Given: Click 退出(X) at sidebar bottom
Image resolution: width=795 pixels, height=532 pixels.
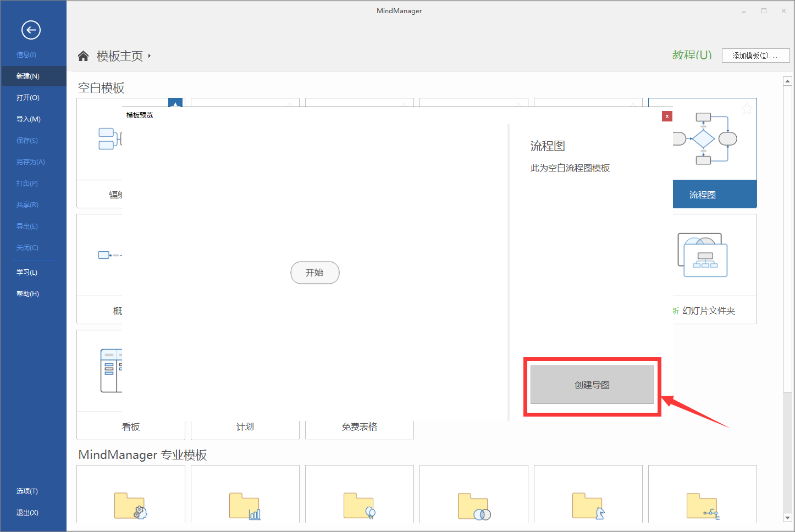Looking at the screenshot, I should [x=27, y=513].
